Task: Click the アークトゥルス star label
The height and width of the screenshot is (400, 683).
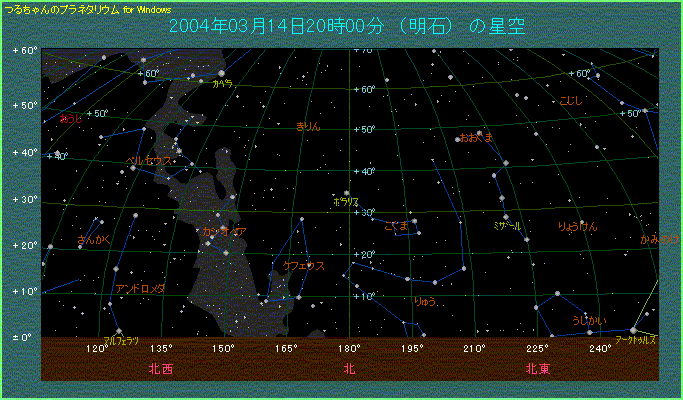Action: coord(636,340)
